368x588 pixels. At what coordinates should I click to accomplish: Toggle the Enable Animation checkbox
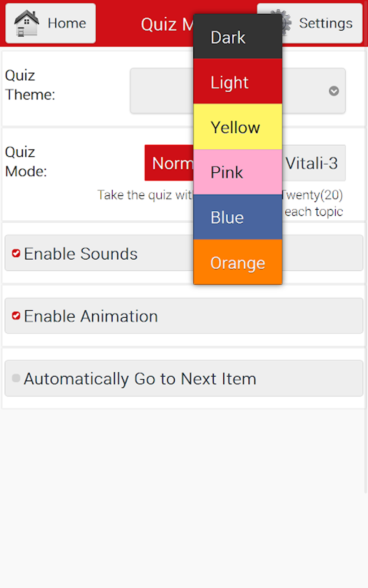point(16,316)
